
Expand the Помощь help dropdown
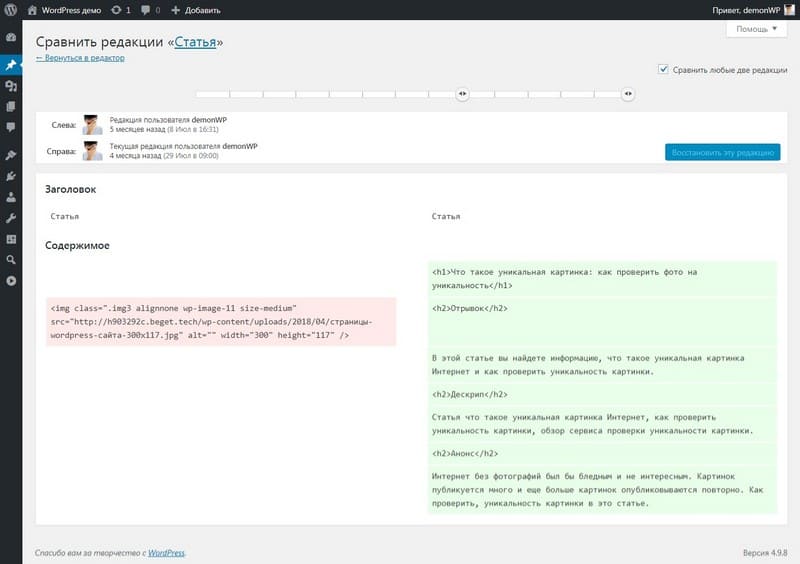click(x=757, y=29)
